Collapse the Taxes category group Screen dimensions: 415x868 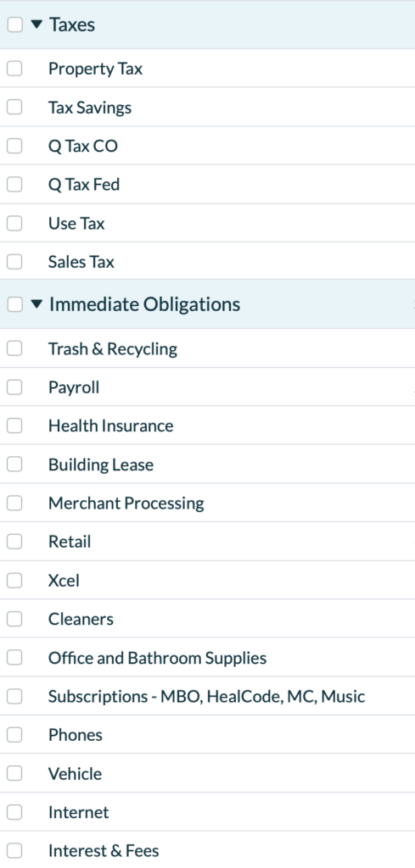36,25
